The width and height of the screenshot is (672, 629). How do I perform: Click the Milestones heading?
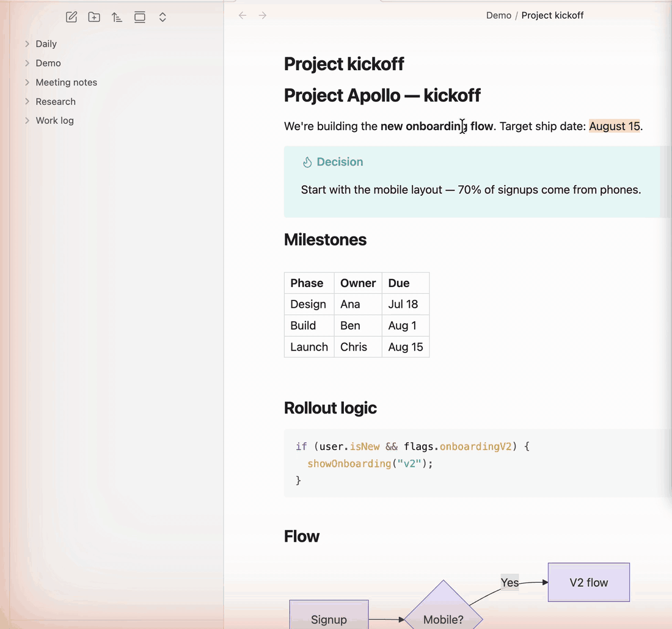tap(325, 239)
